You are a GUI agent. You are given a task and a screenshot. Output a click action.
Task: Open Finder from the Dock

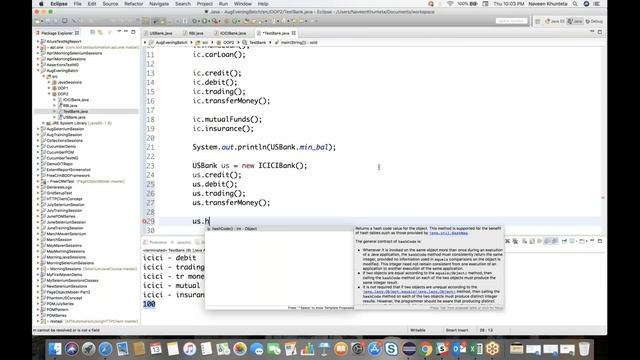tap(55, 349)
